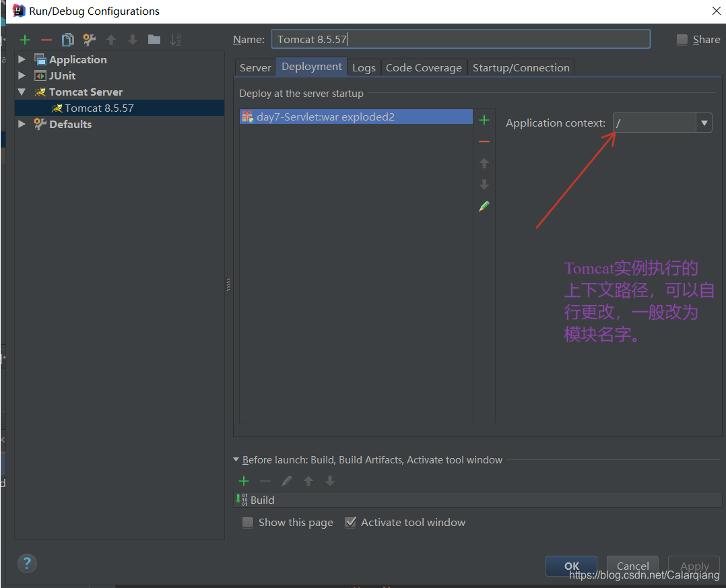This screenshot has width=726, height=588.
Task: Add artifact to deployment list
Action: pos(484,121)
